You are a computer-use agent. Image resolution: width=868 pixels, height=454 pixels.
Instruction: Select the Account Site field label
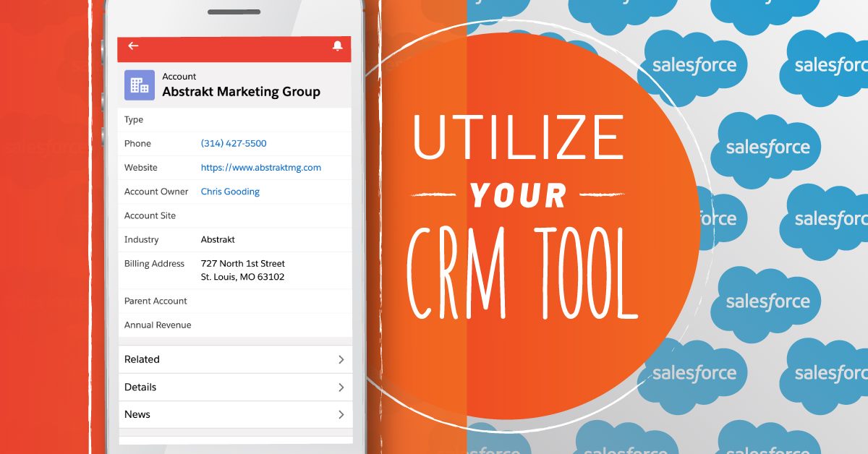click(150, 215)
